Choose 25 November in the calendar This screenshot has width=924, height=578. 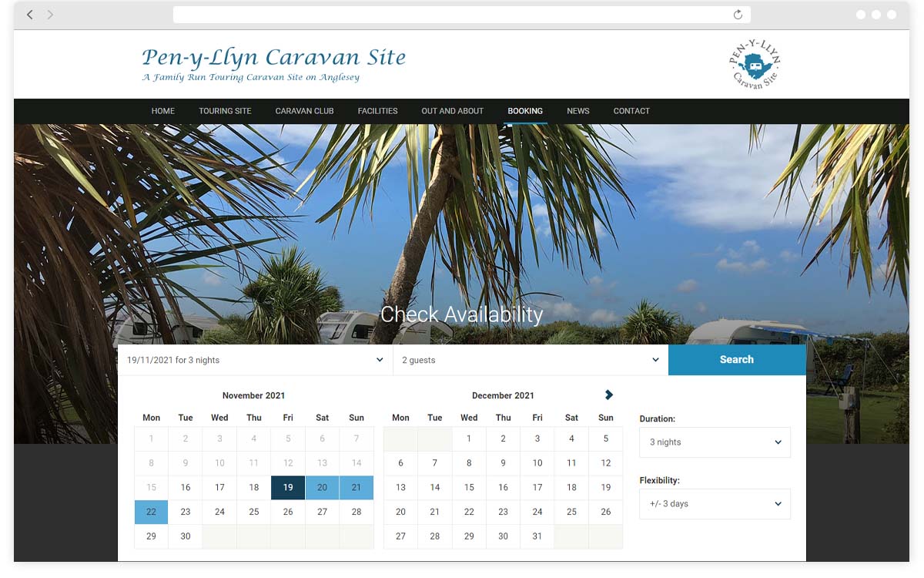254,512
